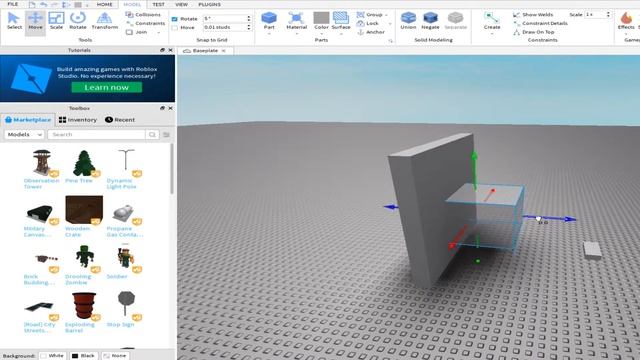Open the part Color swatch
This screenshot has width=640, height=360.
(x=321, y=18)
